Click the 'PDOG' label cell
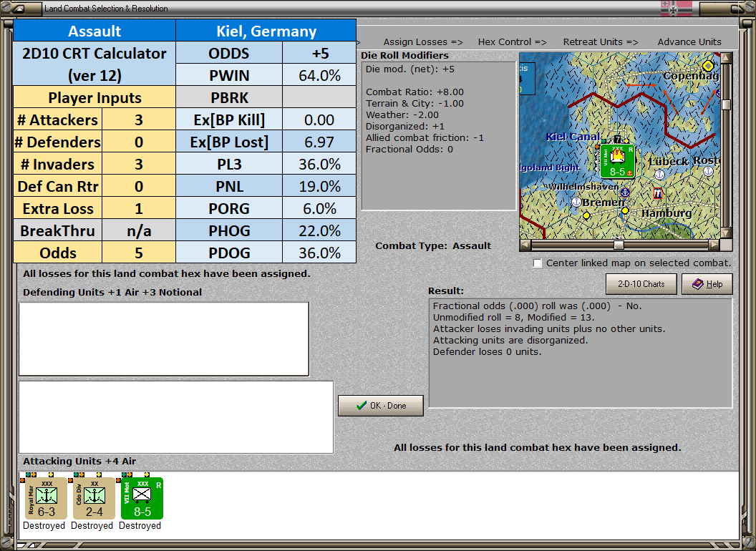This screenshot has width=756, height=551. click(230, 253)
